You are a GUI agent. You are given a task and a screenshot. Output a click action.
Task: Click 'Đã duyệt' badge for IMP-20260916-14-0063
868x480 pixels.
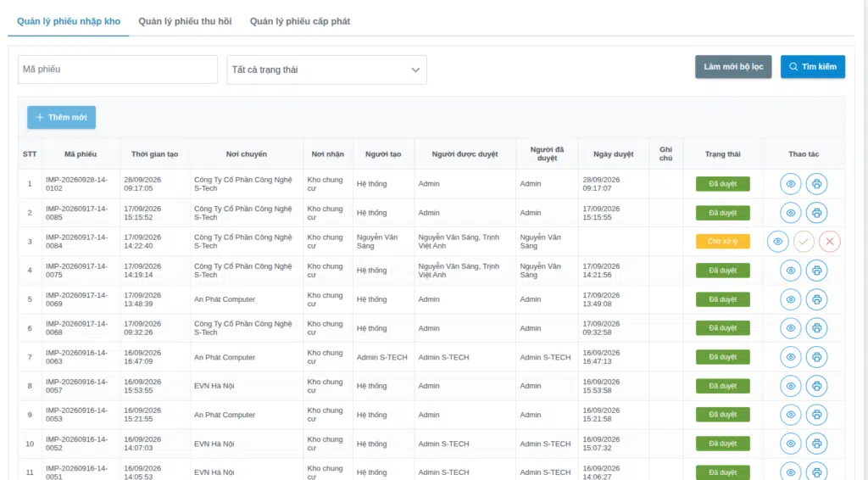pos(723,357)
